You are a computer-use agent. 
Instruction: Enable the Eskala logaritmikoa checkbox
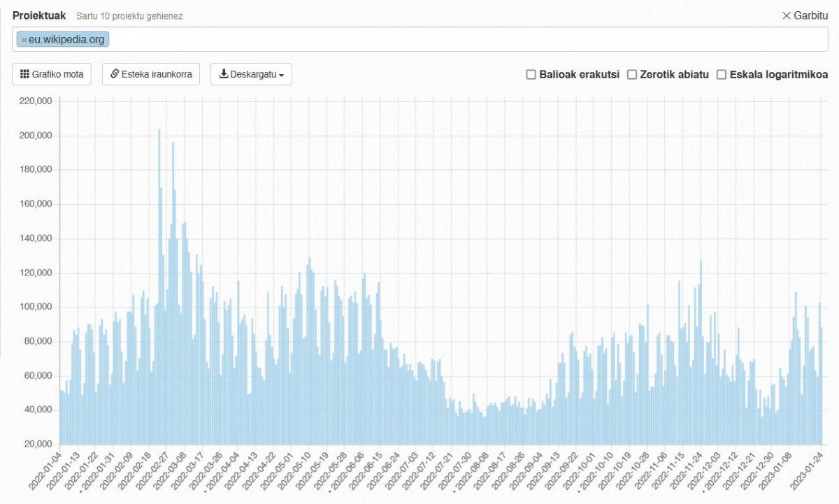pyautogui.click(x=722, y=74)
